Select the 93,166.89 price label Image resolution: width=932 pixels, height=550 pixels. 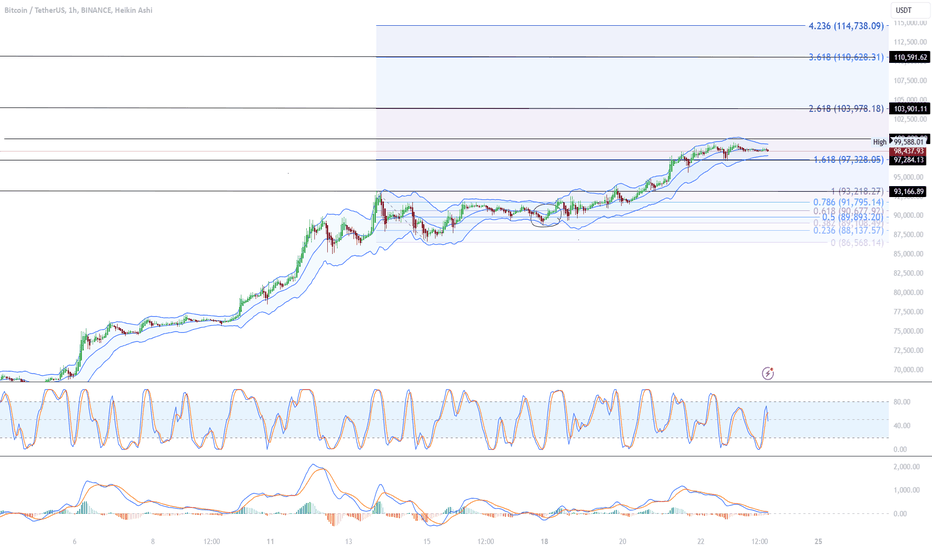pyautogui.click(x=908, y=191)
